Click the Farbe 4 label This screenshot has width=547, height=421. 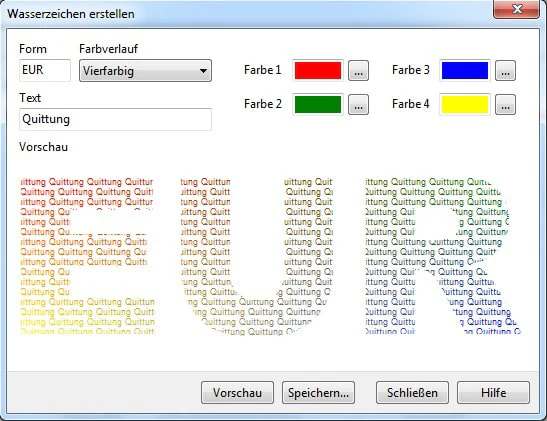[411, 104]
